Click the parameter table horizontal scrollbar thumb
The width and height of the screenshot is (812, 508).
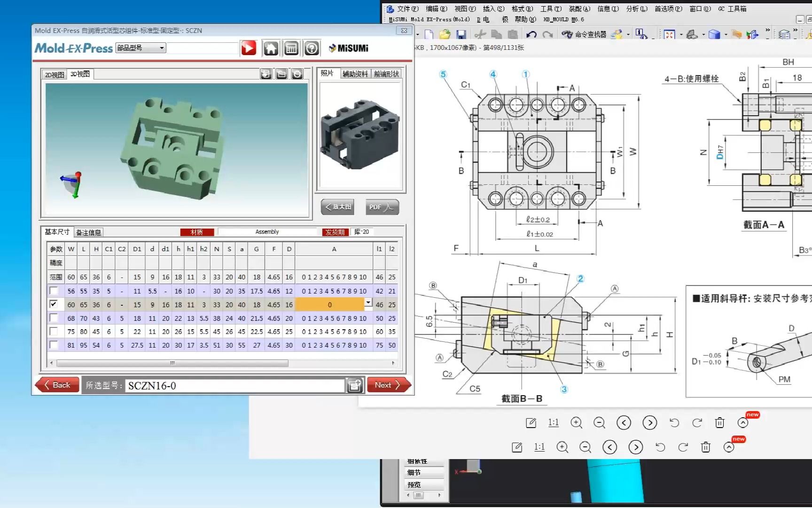(172, 363)
